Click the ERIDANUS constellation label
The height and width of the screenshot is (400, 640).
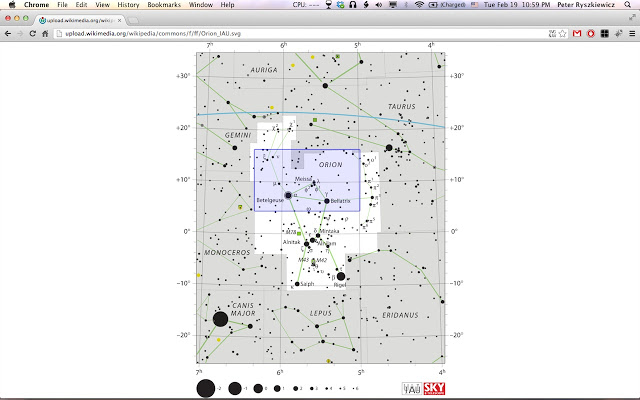(x=400, y=315)
